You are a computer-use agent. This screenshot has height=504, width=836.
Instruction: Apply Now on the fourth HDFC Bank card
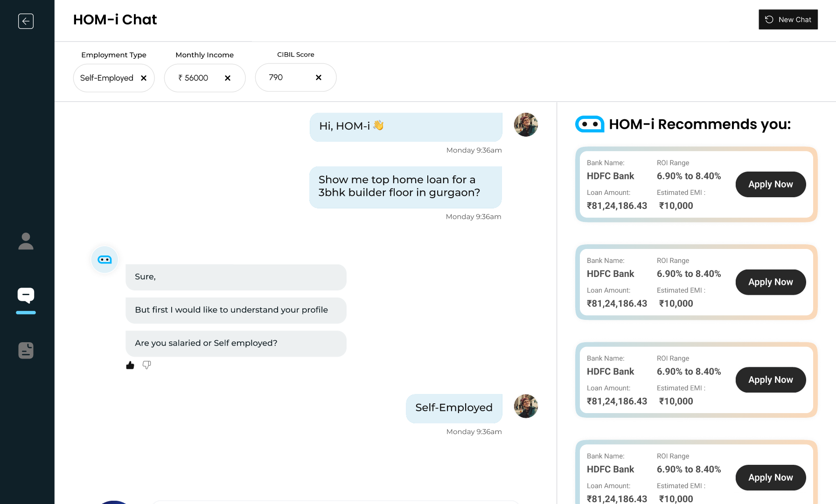(x=771, y=477)
